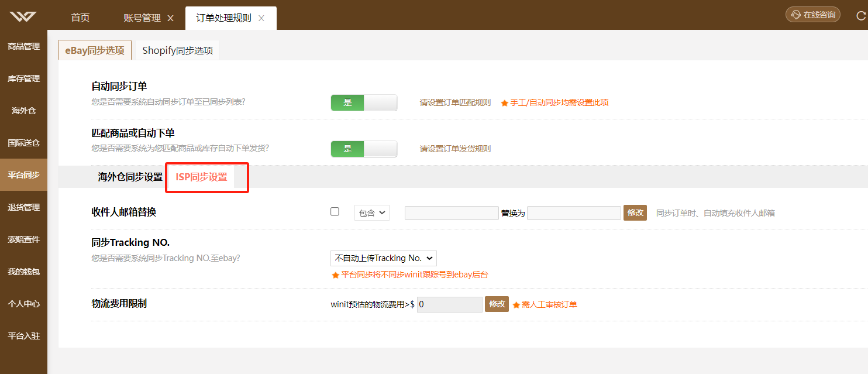Click the 请设置订单发货规则 link
This screenshot has height=374, width=868.
[455, 149]
